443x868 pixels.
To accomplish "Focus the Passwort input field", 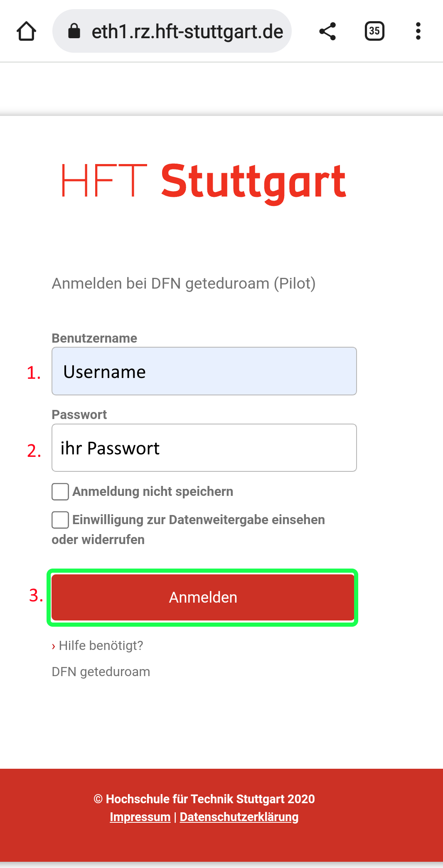I will point(204,448).
